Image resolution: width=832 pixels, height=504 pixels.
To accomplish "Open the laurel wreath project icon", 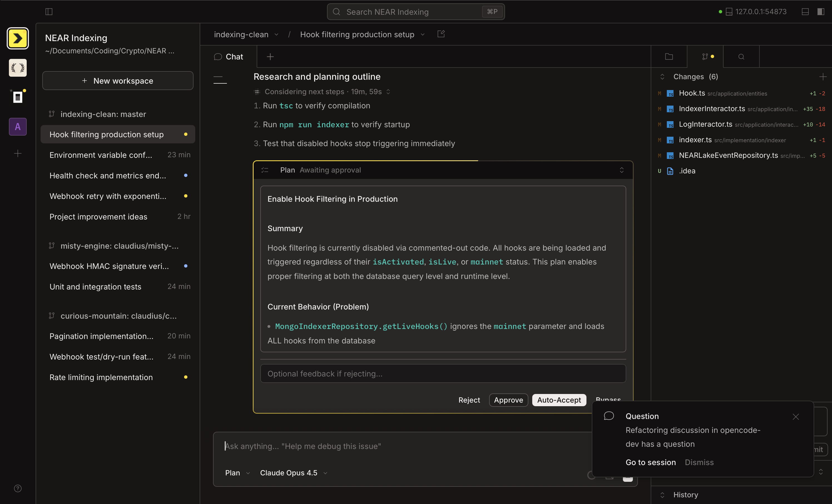I will 18,68.
